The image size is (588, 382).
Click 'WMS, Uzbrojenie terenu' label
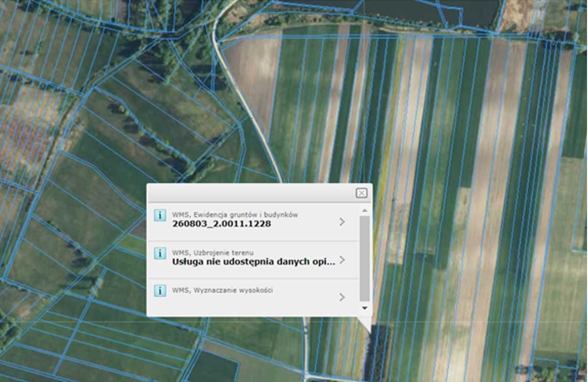tap(213, 252)
